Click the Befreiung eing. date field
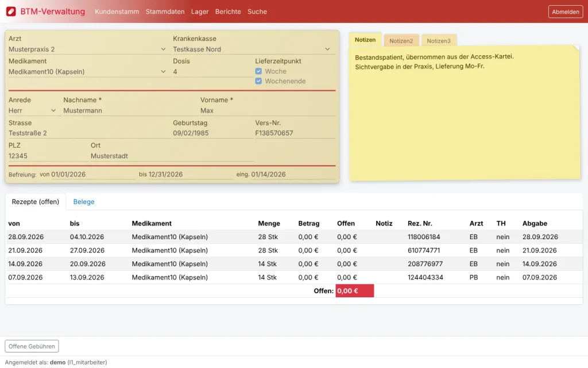588x368 pixels. [293, 174]
